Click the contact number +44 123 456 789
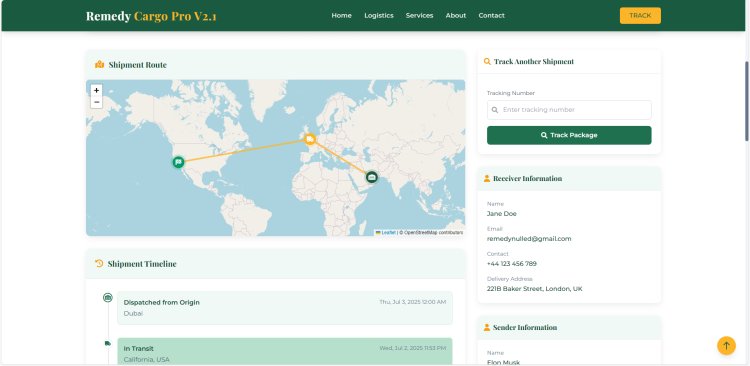This screenshot has height=366, width=750. [512, 264]
